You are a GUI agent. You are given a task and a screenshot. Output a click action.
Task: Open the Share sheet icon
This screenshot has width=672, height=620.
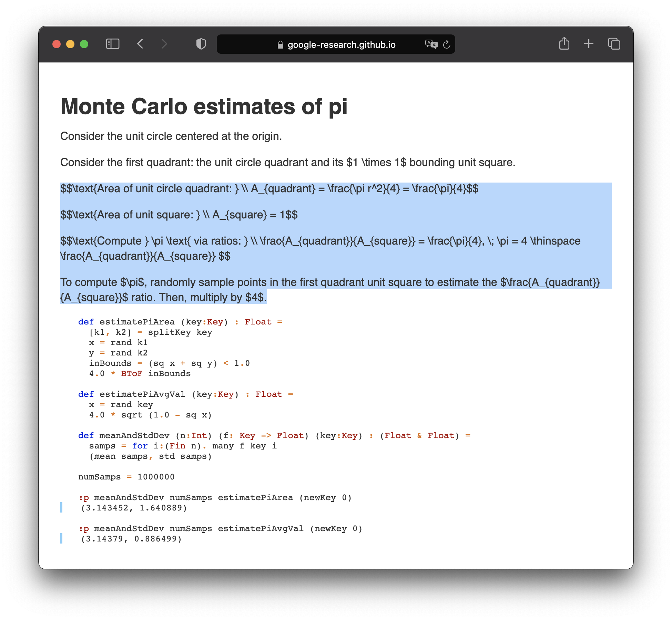tap(564, 43)
